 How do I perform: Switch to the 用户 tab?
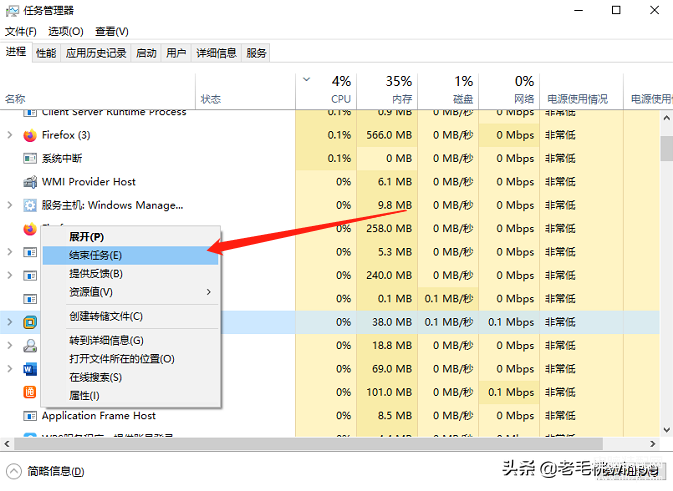click(x=176, y=53)
